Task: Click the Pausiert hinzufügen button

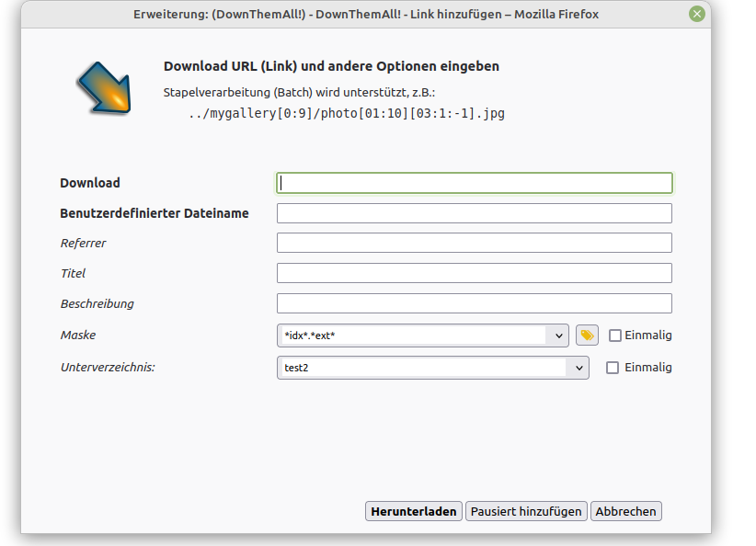Action: click(x=526, y=511)
